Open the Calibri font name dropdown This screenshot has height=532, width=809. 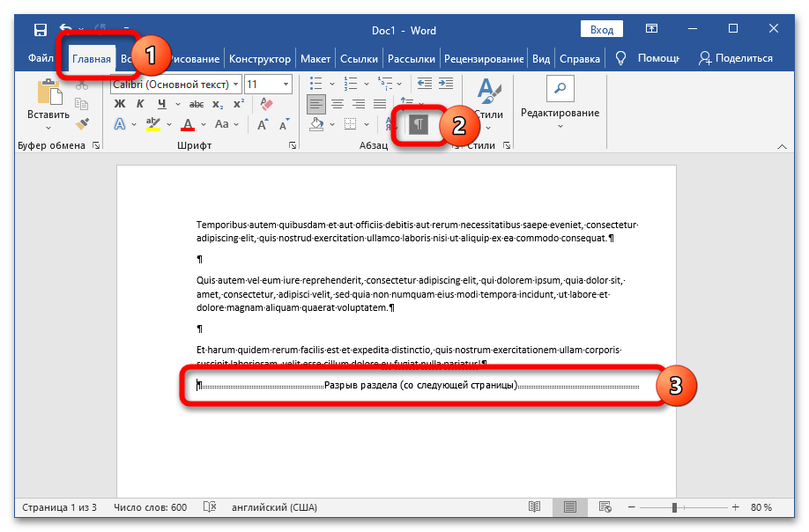[236, 84]
